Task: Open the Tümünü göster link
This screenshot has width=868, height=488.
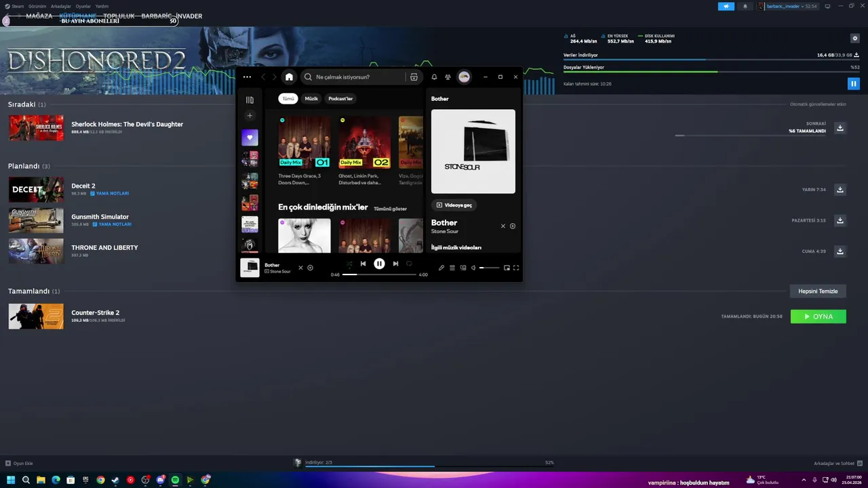Action: pos(390,209)
